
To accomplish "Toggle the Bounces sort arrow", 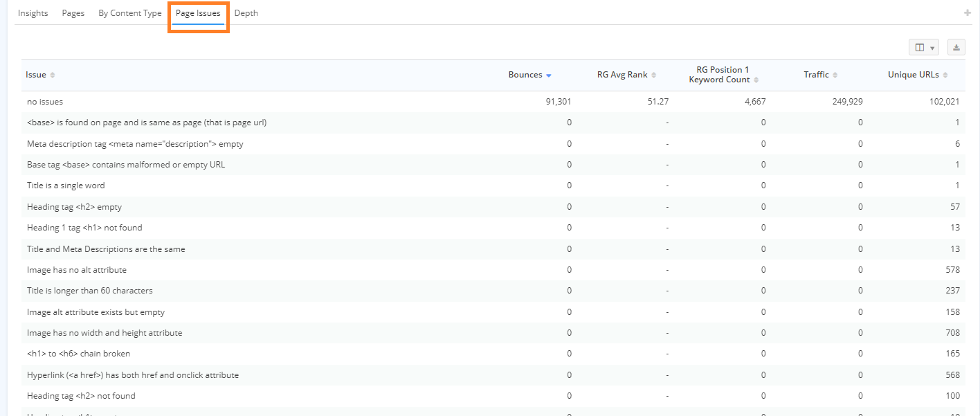I will [548, 75].
